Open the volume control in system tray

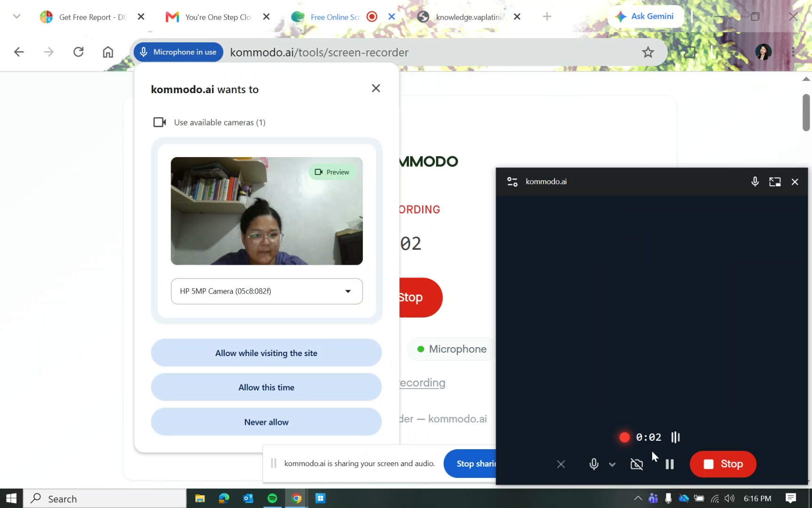pyautogui.click(x=729, y=498)
